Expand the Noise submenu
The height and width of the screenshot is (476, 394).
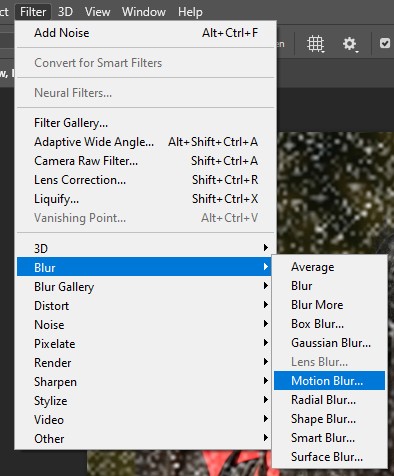click(x=144, y=325)
